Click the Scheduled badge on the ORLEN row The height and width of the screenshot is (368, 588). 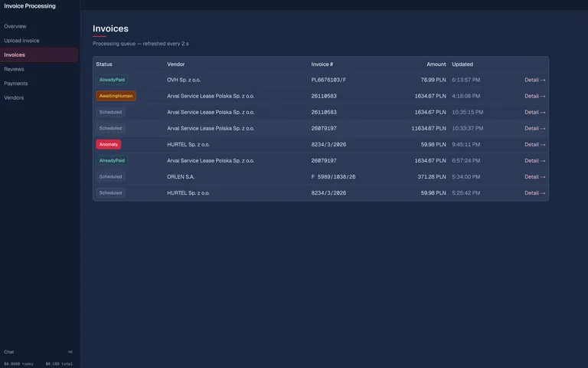(x=110, y=176)
